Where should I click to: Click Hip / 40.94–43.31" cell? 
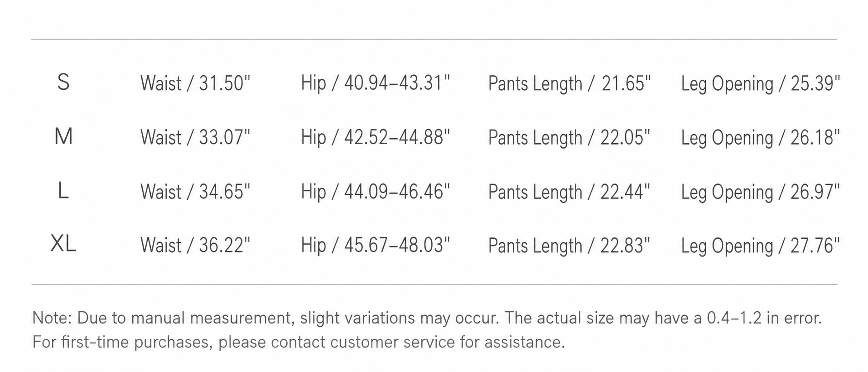376,83
